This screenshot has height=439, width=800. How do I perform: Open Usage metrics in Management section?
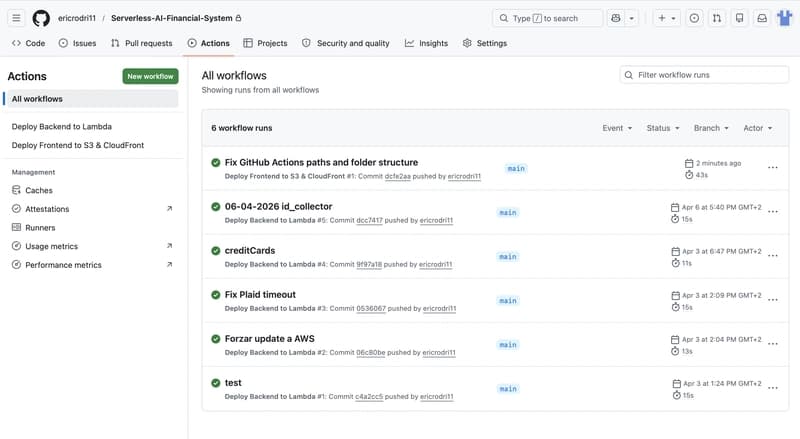click(x=52, y=247)
